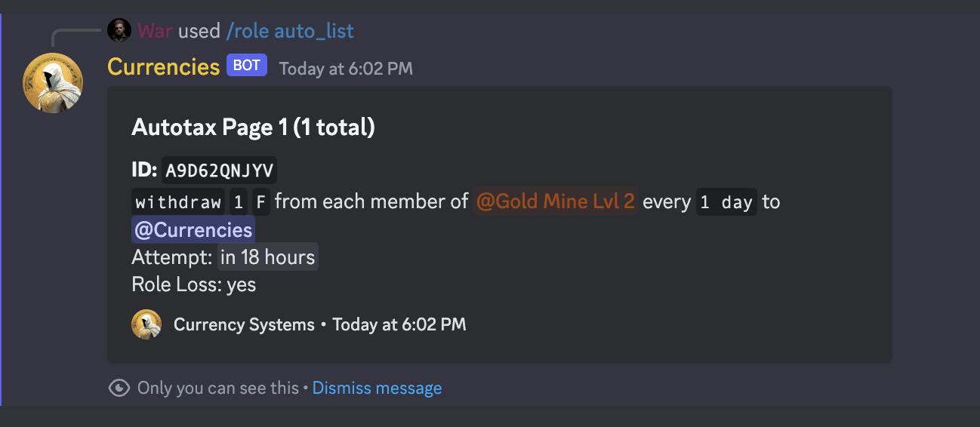Dismiss the ephemeral message

click(377, 389)
